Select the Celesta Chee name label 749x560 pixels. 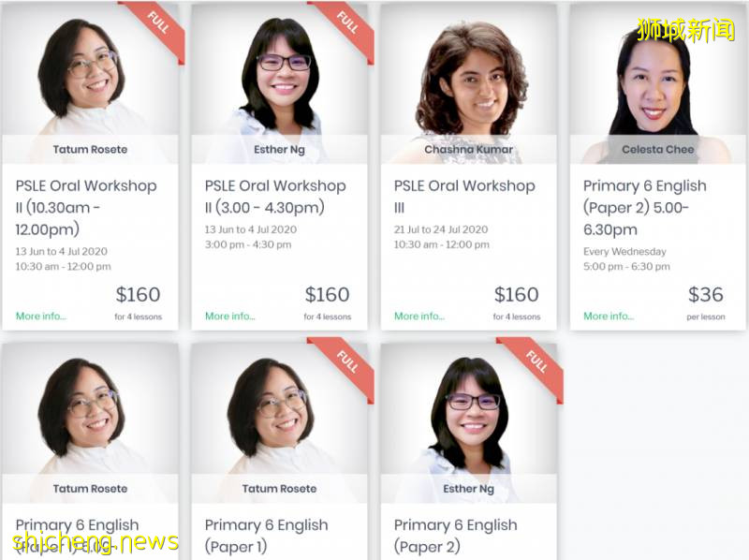click(657, 150)
